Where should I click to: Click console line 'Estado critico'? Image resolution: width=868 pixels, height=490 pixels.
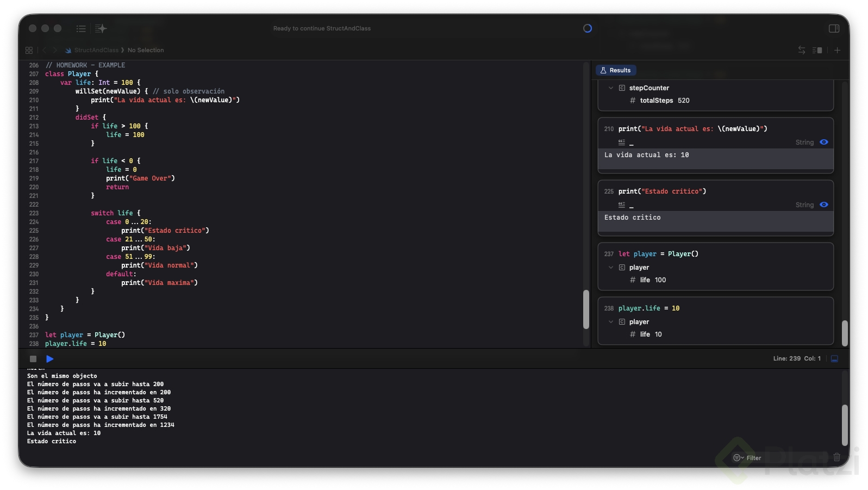click(52, 441)
